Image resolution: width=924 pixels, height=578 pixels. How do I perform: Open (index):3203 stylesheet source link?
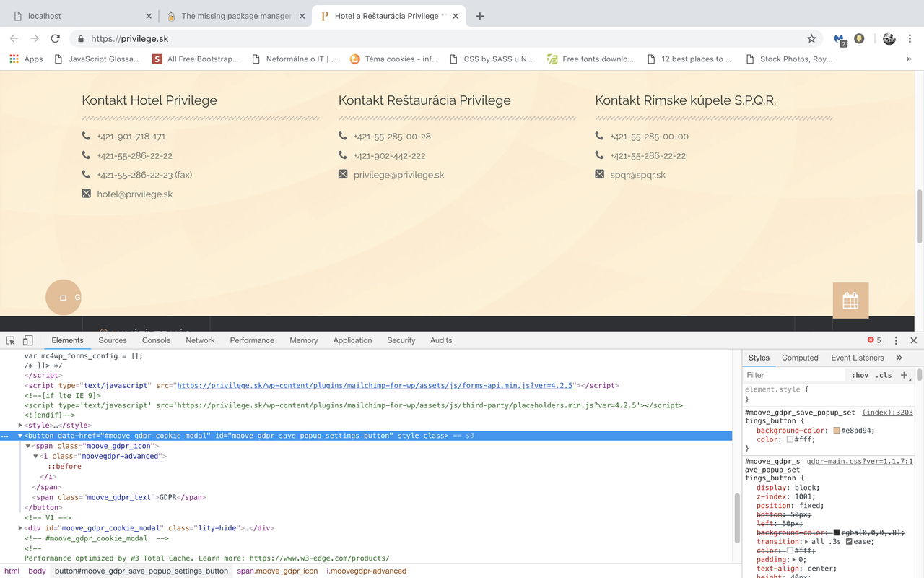(888, 413)
